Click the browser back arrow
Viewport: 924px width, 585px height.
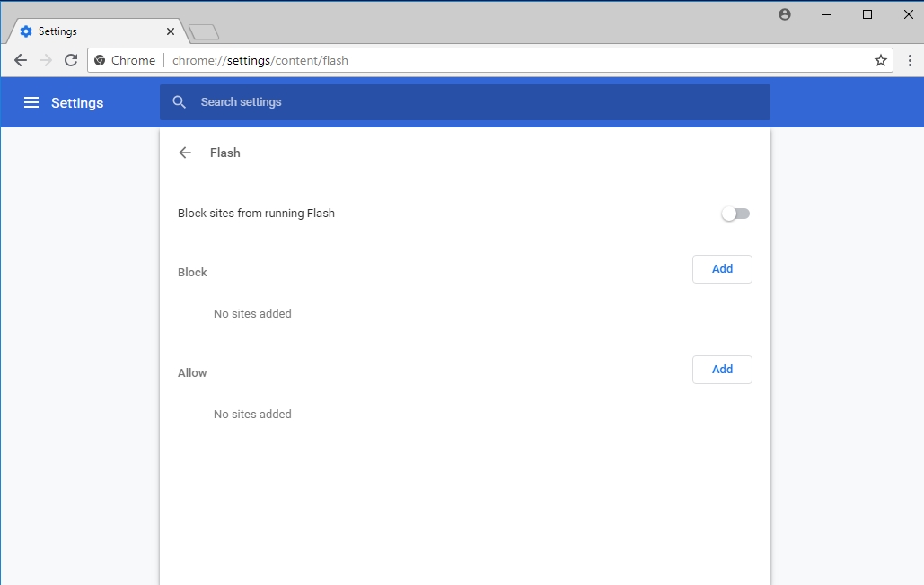click(x=21, y=60)
